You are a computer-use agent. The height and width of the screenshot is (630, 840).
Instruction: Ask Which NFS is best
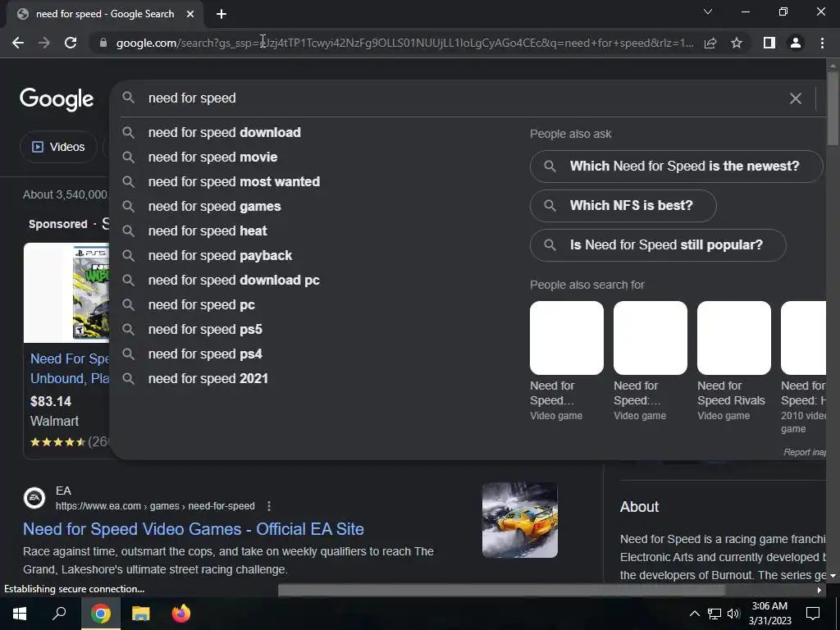point(623,206)
